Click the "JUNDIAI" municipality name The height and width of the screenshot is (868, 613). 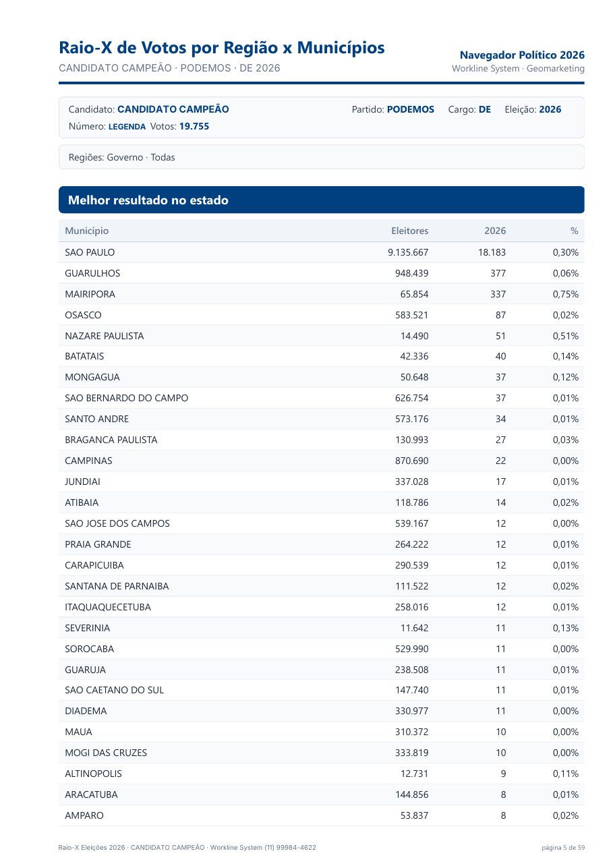82,482
